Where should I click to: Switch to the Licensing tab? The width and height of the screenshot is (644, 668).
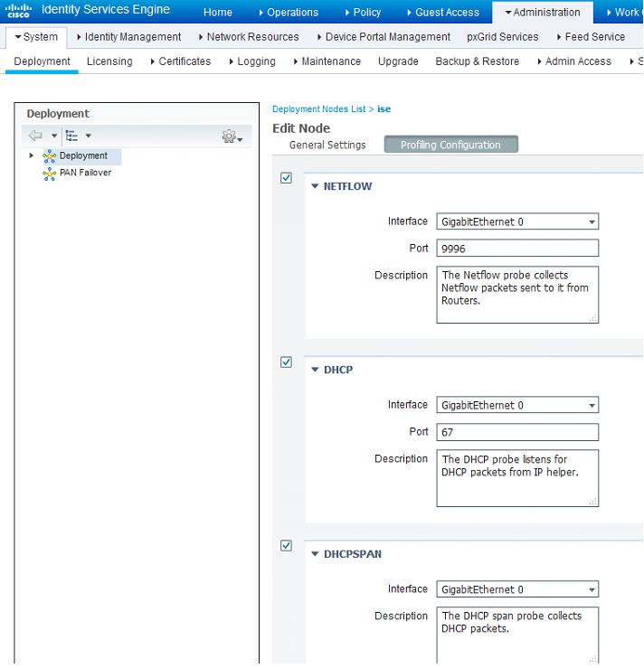(109, 61)
